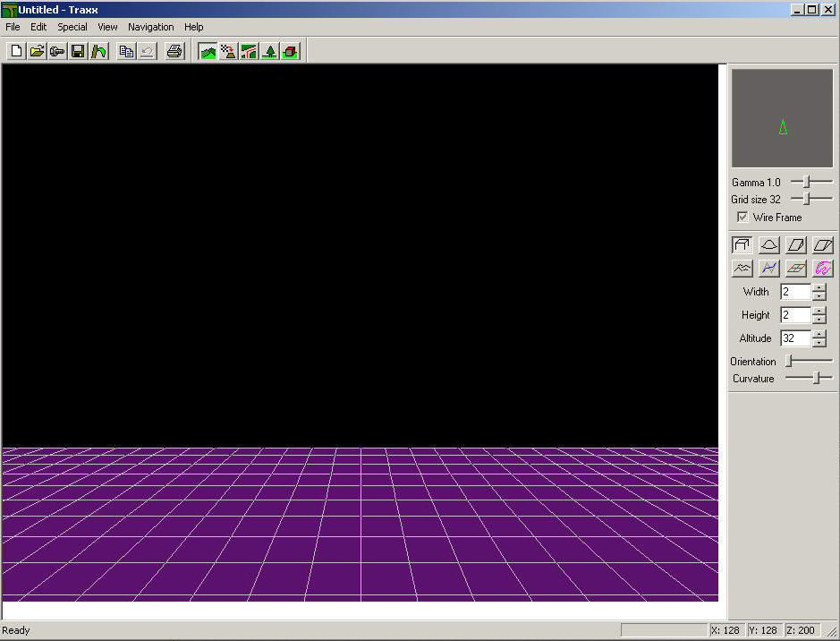Choose the hill dome shape tool

768,244
